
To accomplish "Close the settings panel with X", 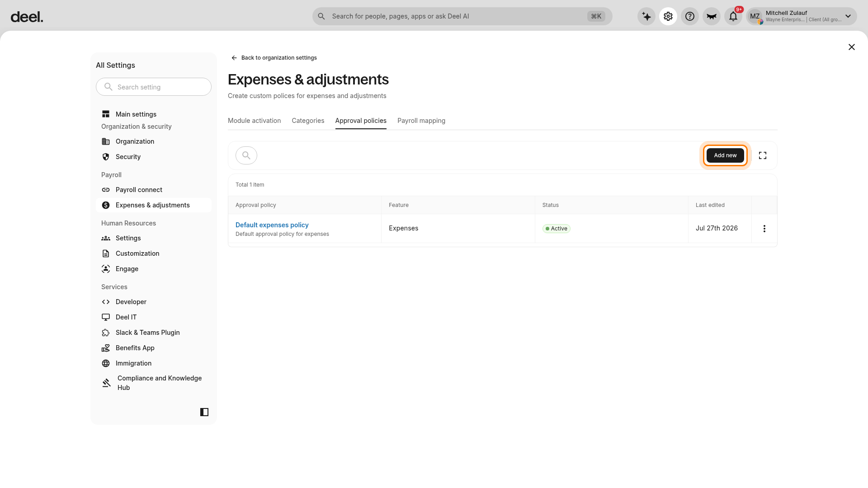I will (852, 47).
